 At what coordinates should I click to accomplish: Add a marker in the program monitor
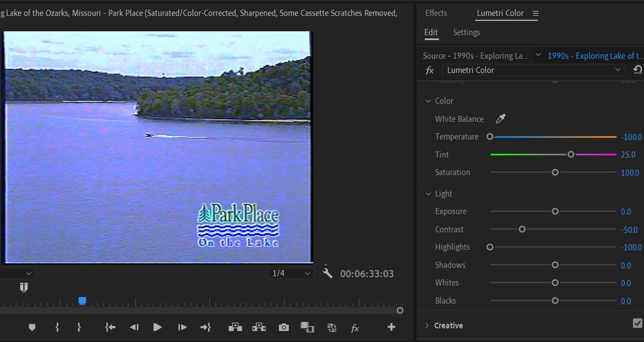pos(32,327)
